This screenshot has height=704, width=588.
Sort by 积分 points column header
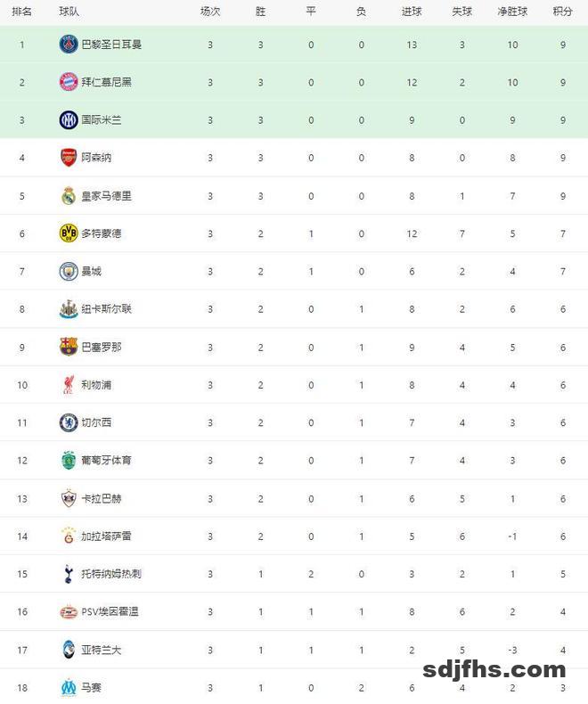[563, 12]
